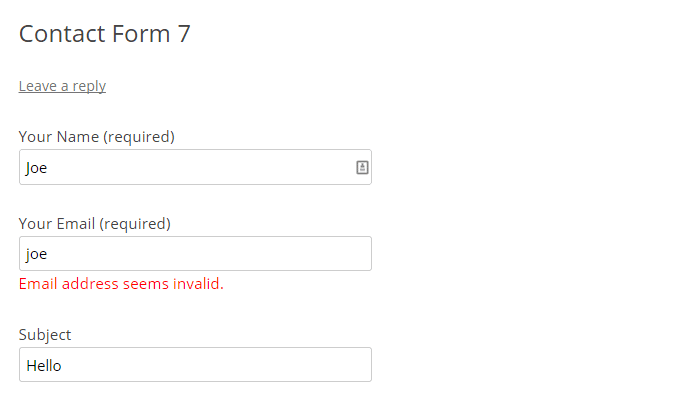700x399 pixels.
Task: Click "(required)" beside the Your Email label
Action: pos(135,224)
